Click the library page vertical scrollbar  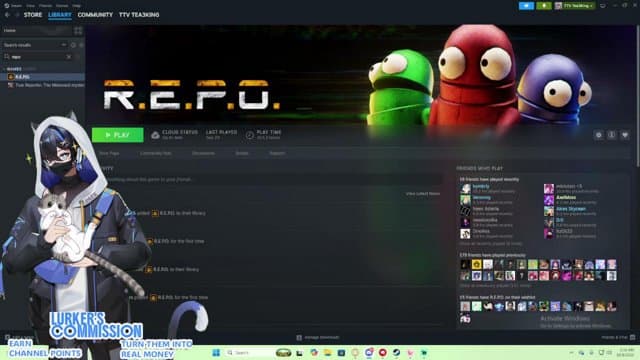pyautogui.click(x=638, y=96)
